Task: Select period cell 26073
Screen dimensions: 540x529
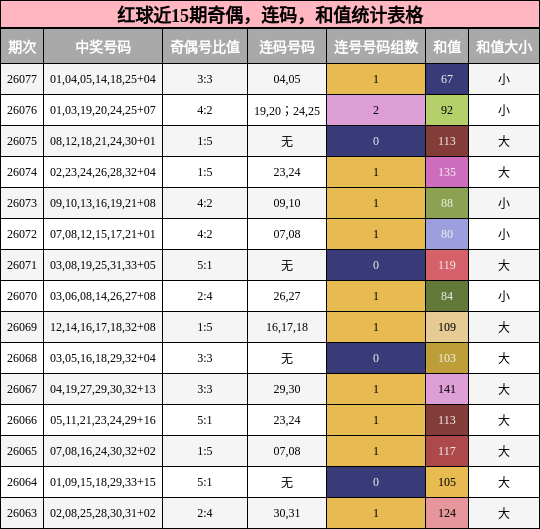Action: tap(22, 203)
